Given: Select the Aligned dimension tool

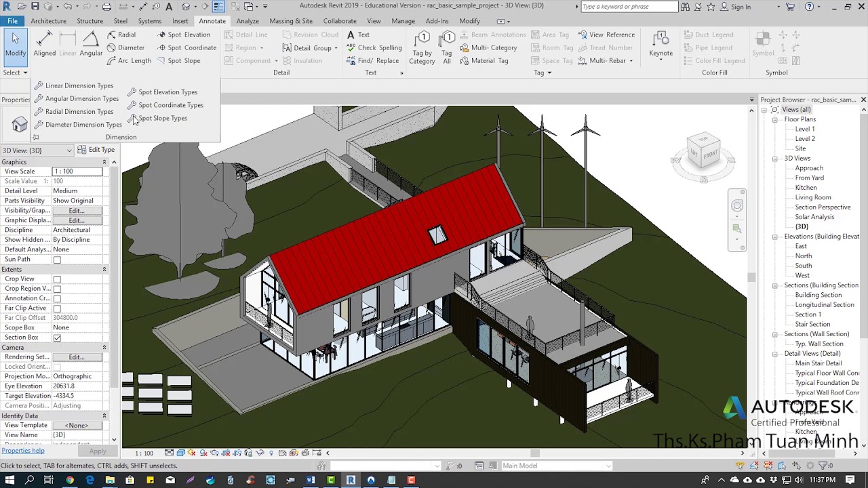Looking at the screenshot, I should (45, 45).
